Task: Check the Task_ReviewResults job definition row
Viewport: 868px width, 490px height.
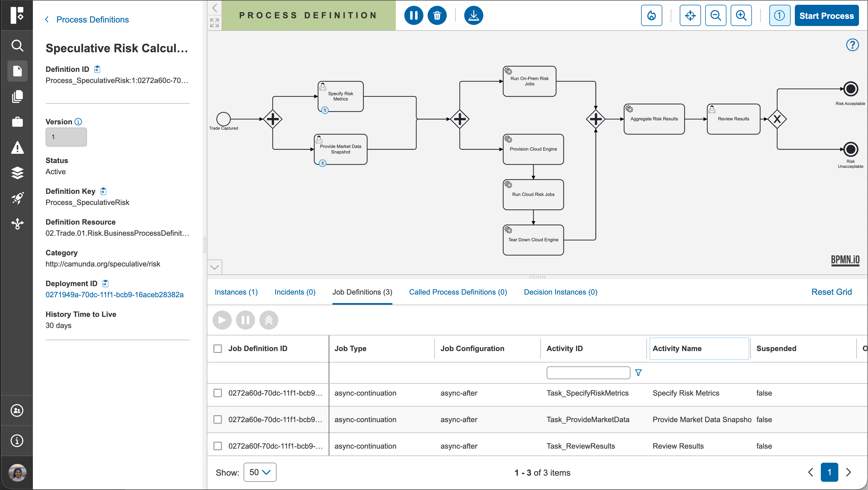Action: pos(218,446)
